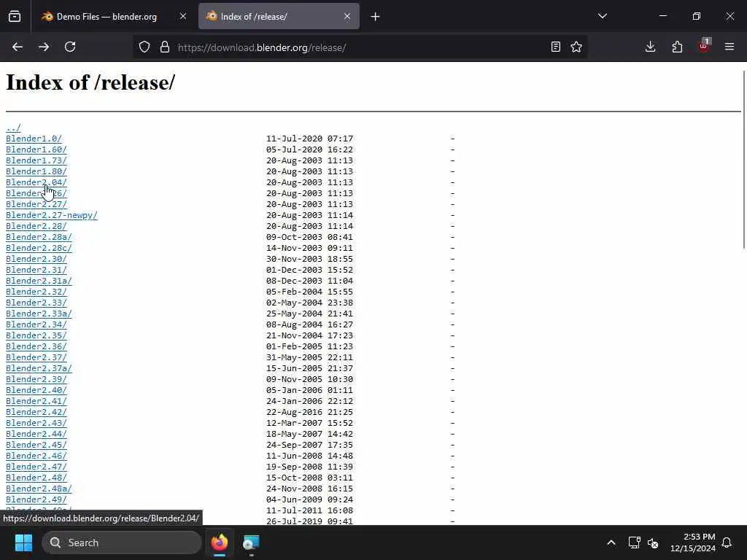The width and height of the screenshot is (747, 560).
Task: Click the page vertical scrollbar
Action: click(744, 159)
